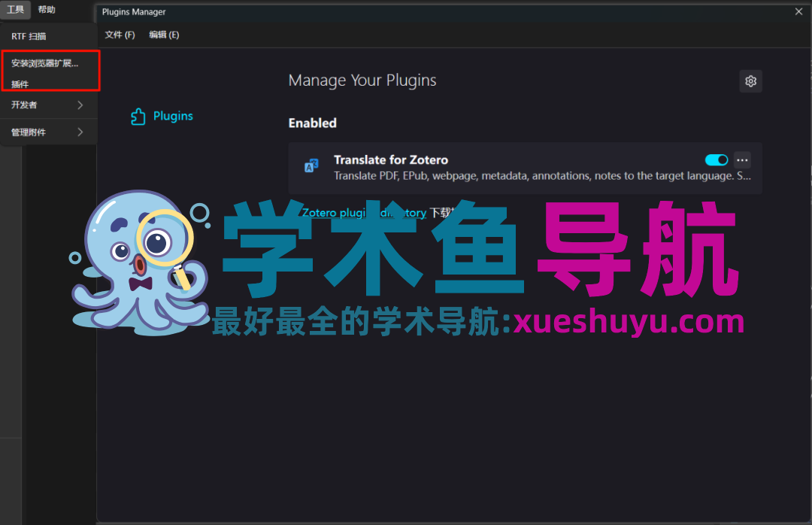Disable the Translate for Zotero toggle

pos(717,160)
